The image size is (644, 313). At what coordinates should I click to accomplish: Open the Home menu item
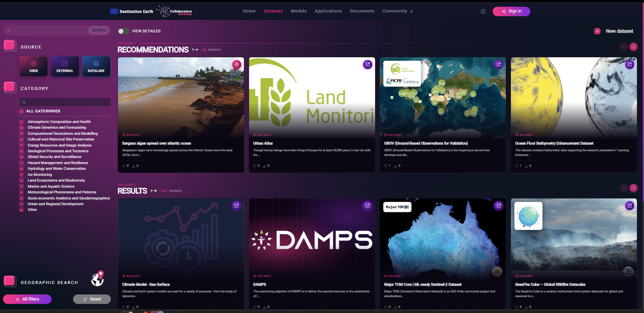click(x=249, y=11)
